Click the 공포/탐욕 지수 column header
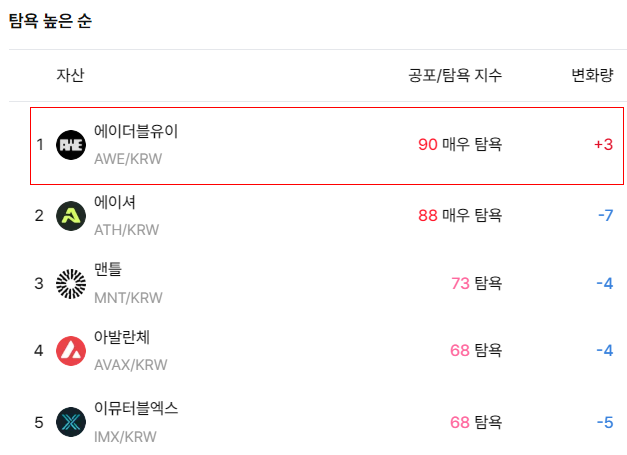This screenshot has width=627, height=455. pyautogui.click(x=455, y=76)
